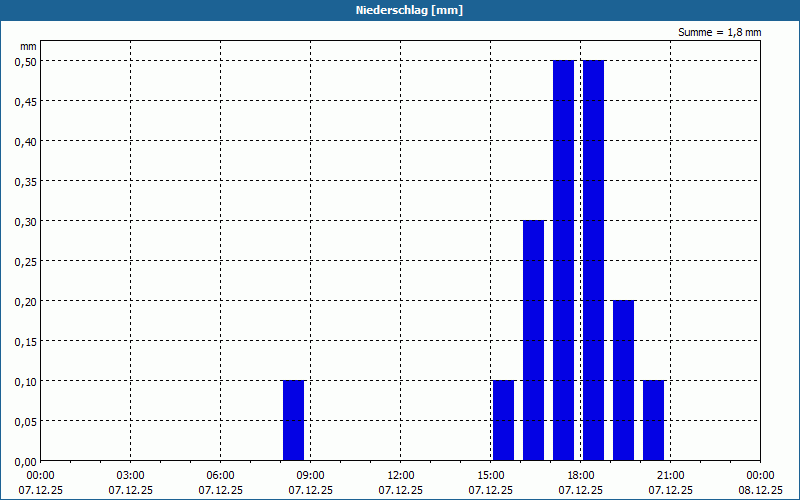Click the 0,10 y-axis value

26,381
